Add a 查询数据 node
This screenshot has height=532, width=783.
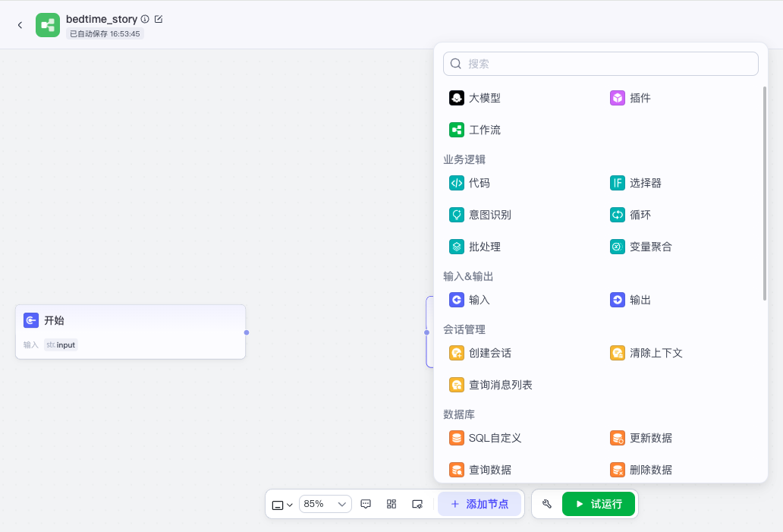point(480,470)
